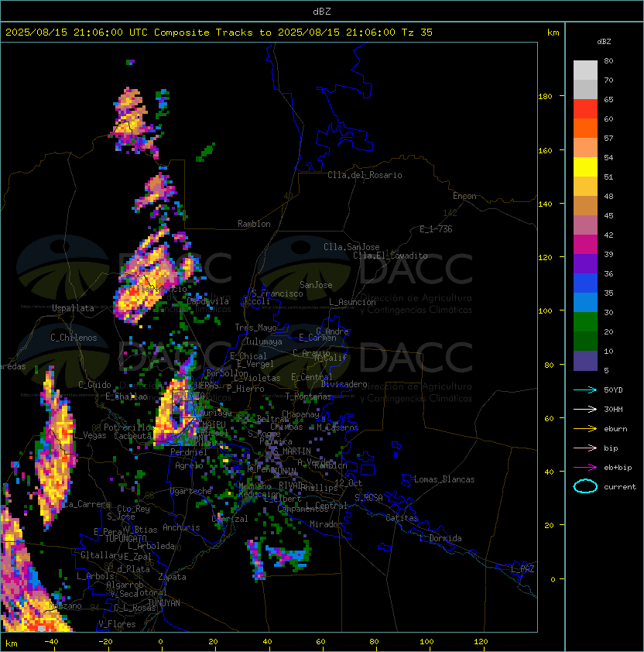Pick the 39 dBZ purple color swatch
Viewport: 644px width, 652px height.
(585, 263)
